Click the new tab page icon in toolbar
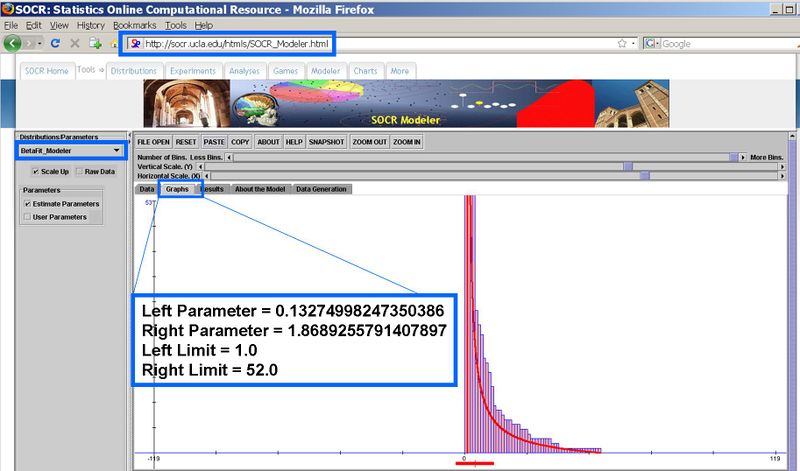The width and height of the screenshot is (800, 471). pos(95,43)
